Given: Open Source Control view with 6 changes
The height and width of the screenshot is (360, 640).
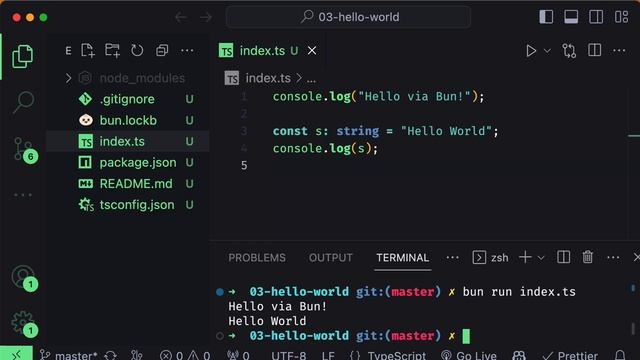Looking at the screenshot, I should [24, 150].
